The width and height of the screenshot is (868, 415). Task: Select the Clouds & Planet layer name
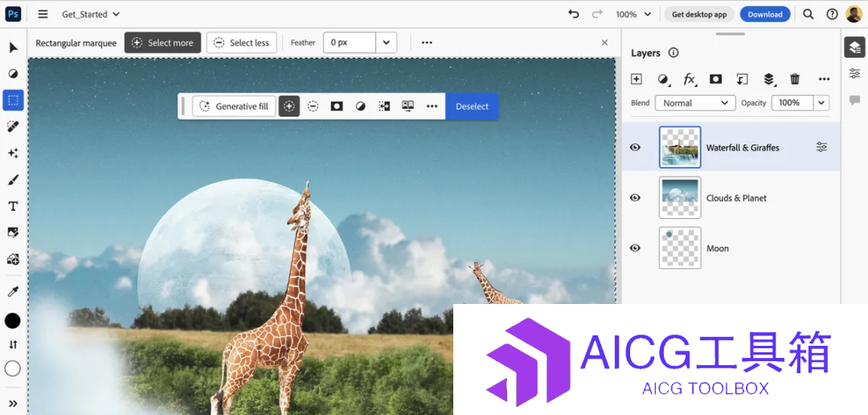pyautogui.click(x=736, y=198)
